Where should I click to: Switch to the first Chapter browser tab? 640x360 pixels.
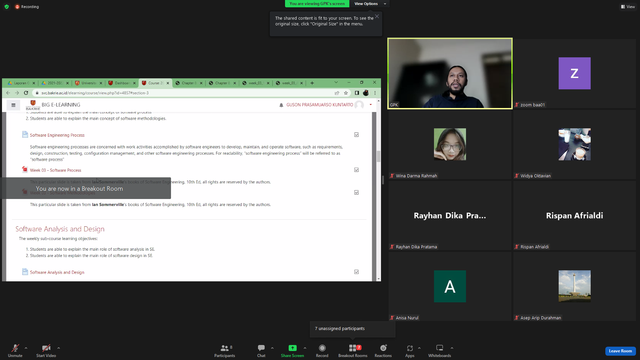189,83
